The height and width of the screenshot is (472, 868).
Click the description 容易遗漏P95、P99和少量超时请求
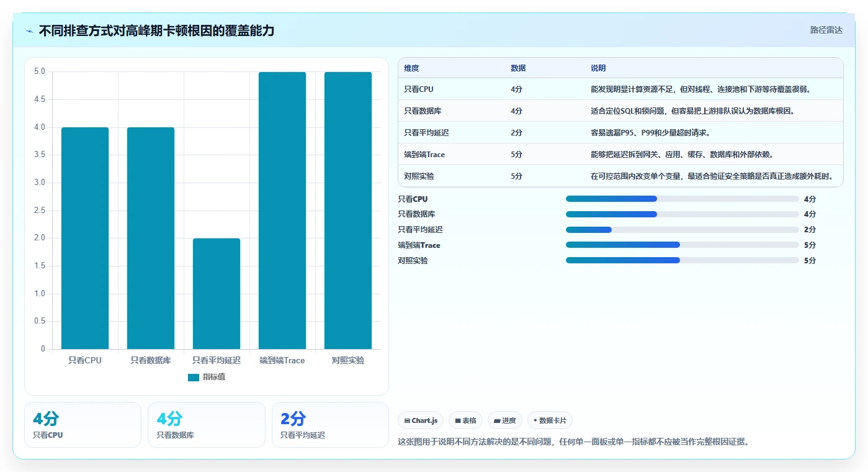pos(651,133)
